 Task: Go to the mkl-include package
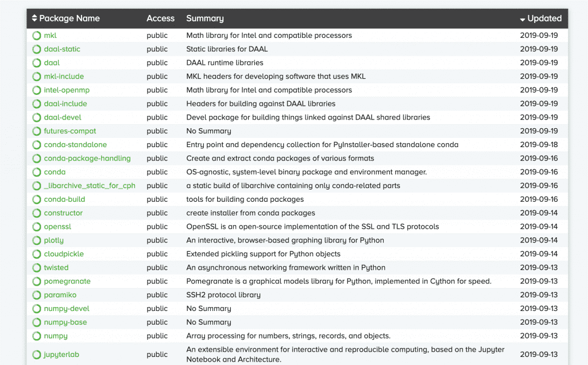point(64,76)
